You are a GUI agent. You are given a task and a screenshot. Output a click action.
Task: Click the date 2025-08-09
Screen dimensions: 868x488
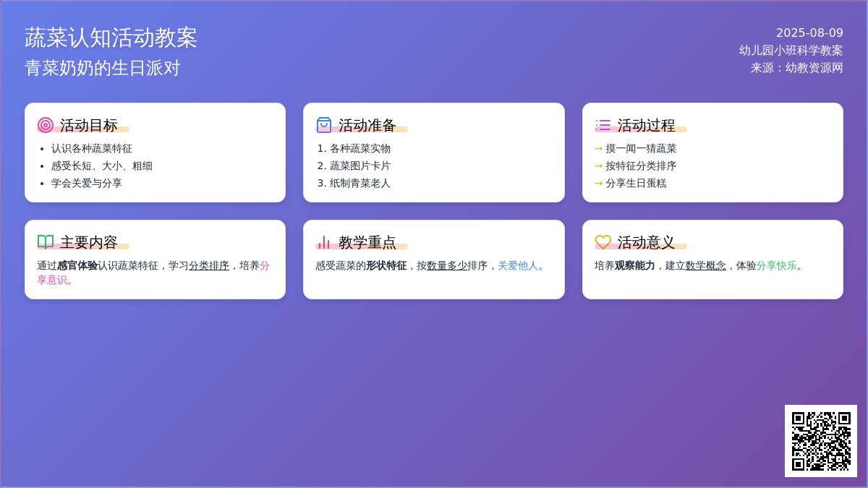[x=809, y=33]
